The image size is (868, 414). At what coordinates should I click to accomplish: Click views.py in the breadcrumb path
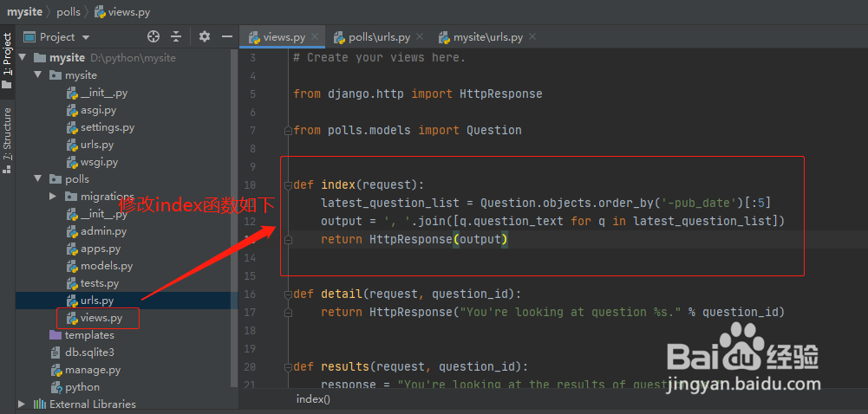click(121, 11)
